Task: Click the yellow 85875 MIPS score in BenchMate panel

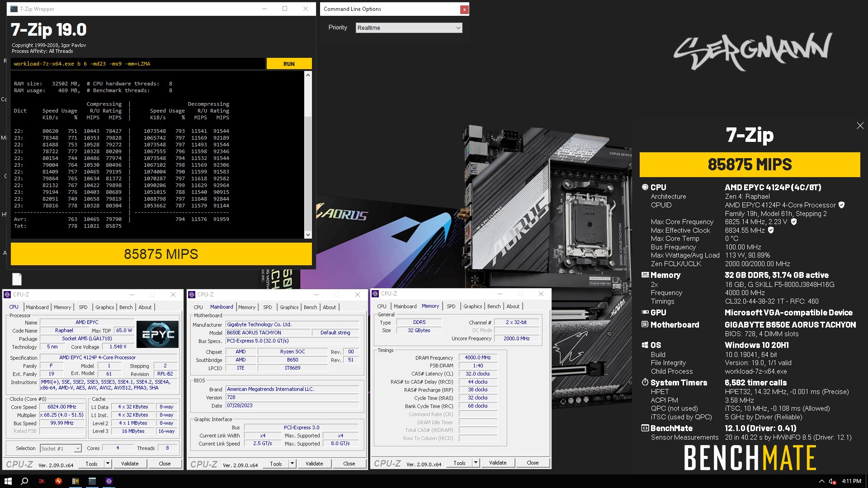Action: pos(750,164)
